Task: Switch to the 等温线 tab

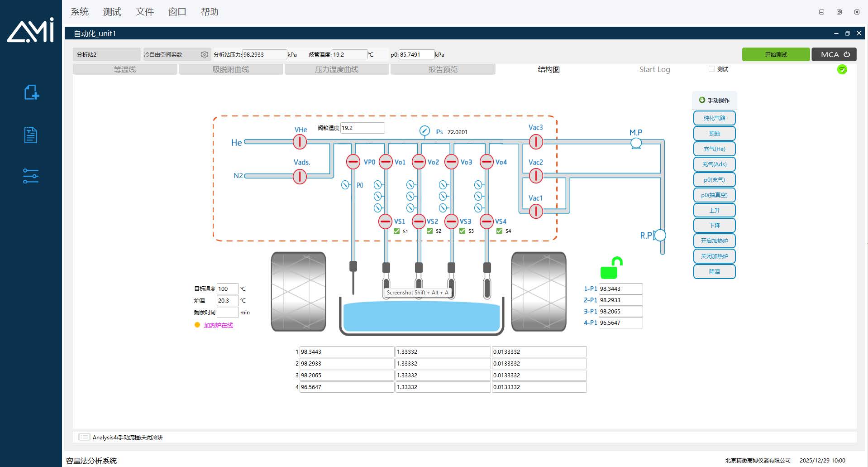Action: pyautogui.click(x=125, y=69)
